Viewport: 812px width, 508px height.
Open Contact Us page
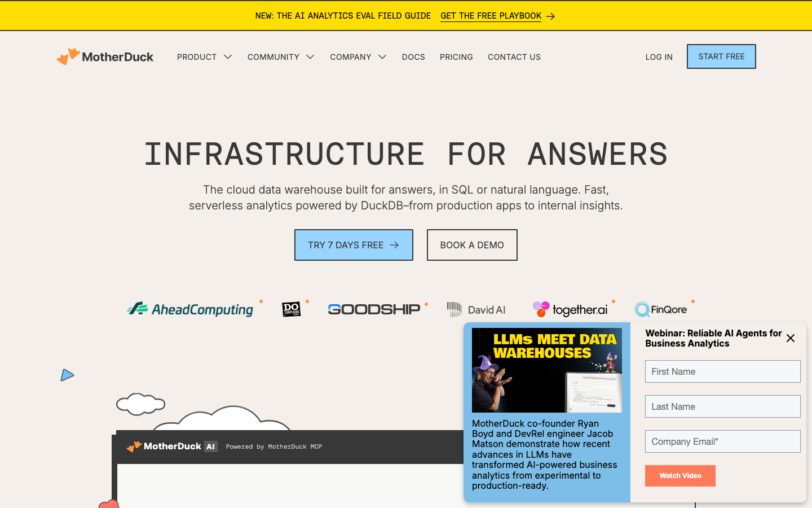(x=514, y=57)
